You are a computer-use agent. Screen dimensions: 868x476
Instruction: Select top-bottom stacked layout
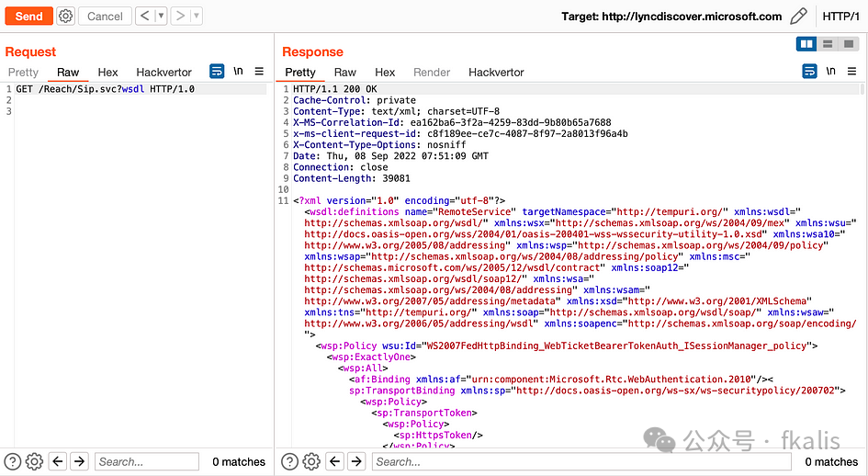[x=828, y=44]
